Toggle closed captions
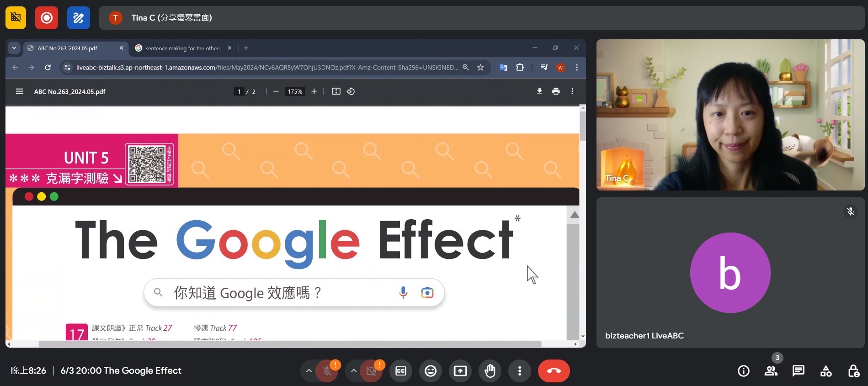The width and height of the screenshot is (868, 386). 401,371
